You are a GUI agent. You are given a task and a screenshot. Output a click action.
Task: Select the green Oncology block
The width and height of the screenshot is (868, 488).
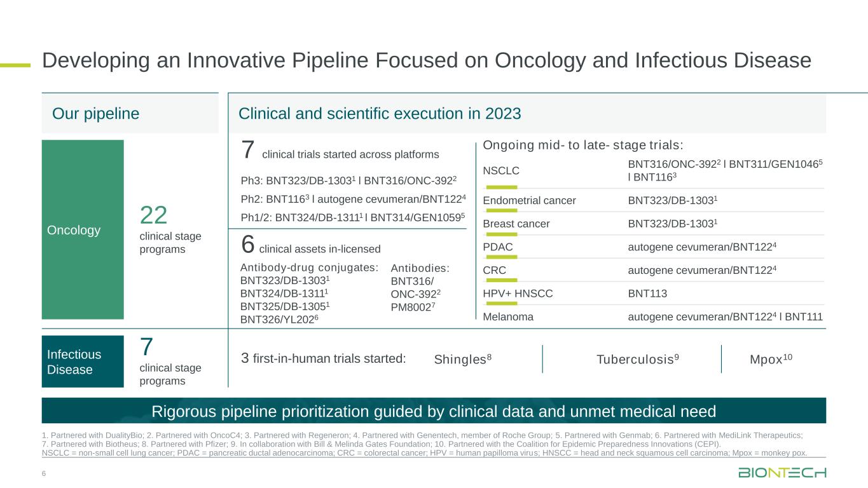83,229
